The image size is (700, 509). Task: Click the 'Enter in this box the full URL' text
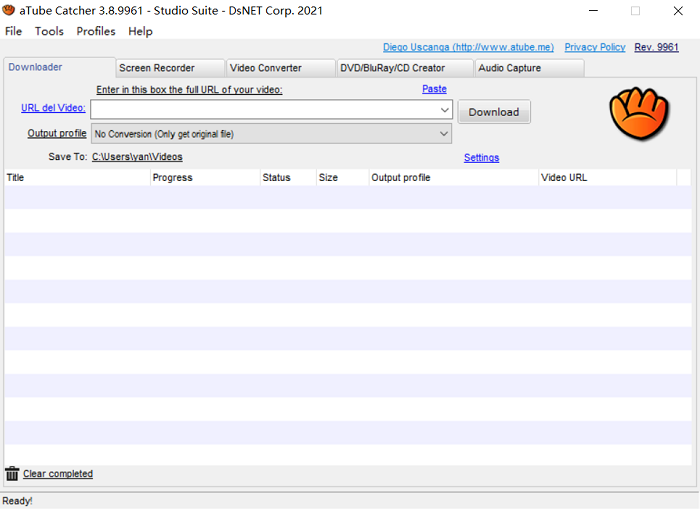(x=189, y=90)
